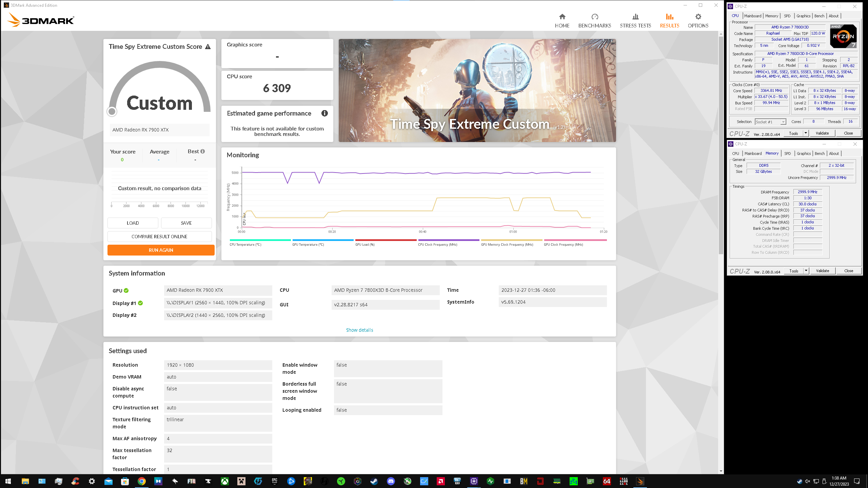Image resolution: width=868 pixels, height=488 pixels.
Task: Click the 3DMark results page vertical scrollbar
Action: (721, 145)
